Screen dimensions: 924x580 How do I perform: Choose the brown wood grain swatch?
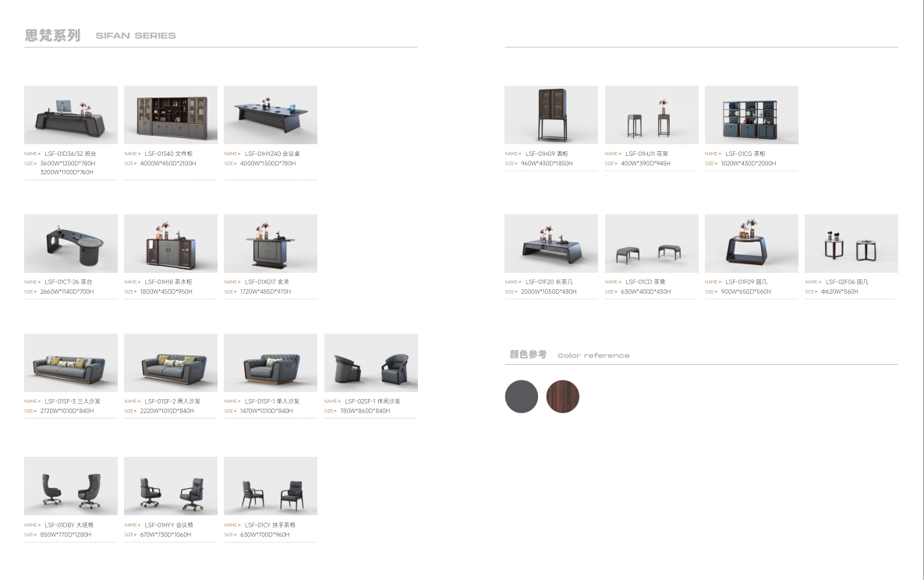563,397
